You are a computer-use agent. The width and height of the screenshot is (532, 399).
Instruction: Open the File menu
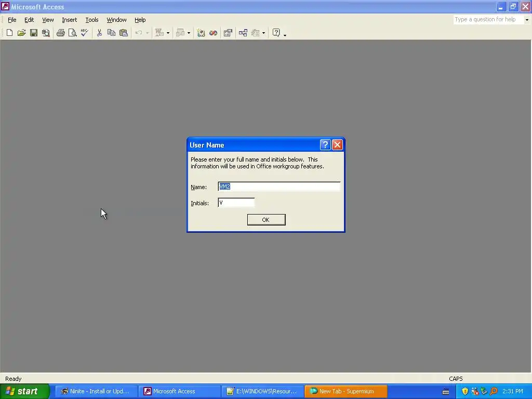[x=12, y=20]
